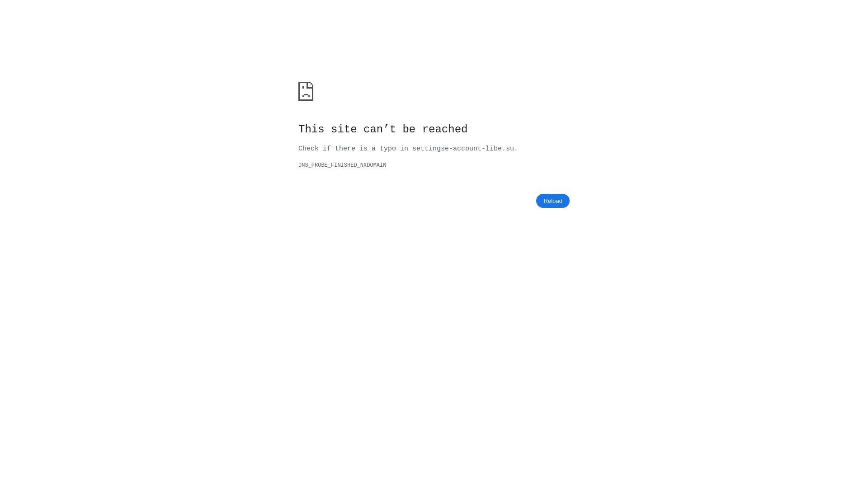The height and width of the screenshot is (488, 868).
Task: Select the 'This site can't be reached' heading
Action: click(383, 129)
